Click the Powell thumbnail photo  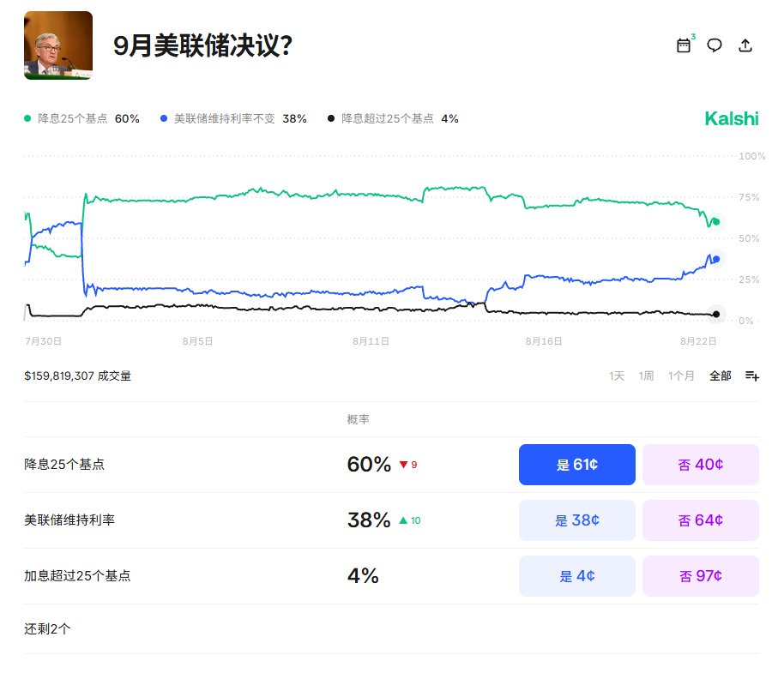58,45
